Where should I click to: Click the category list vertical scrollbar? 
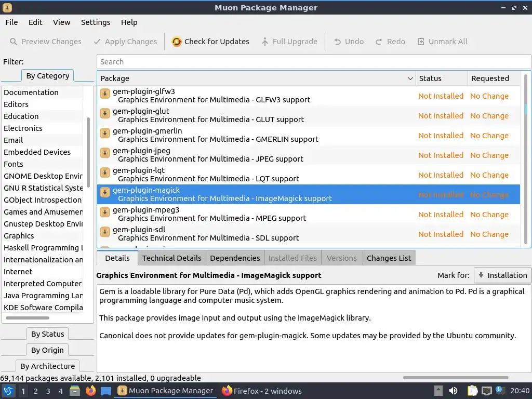tap(88, 152)
